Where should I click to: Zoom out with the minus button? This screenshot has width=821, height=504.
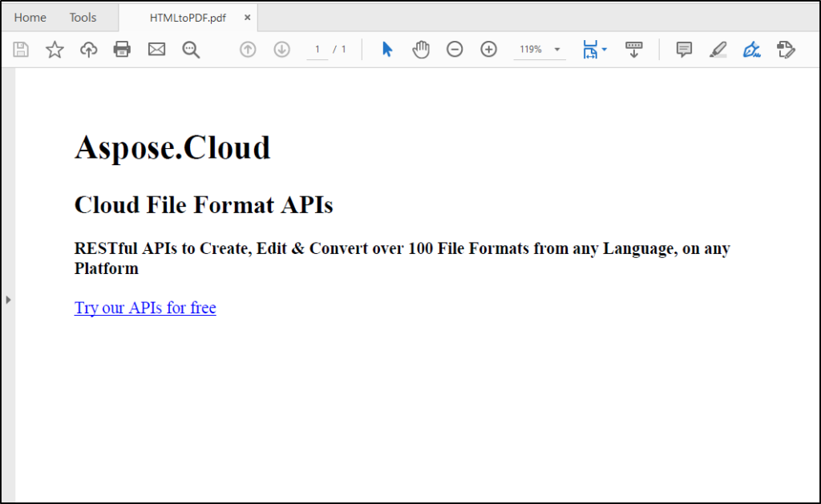[x=455, y=50]
